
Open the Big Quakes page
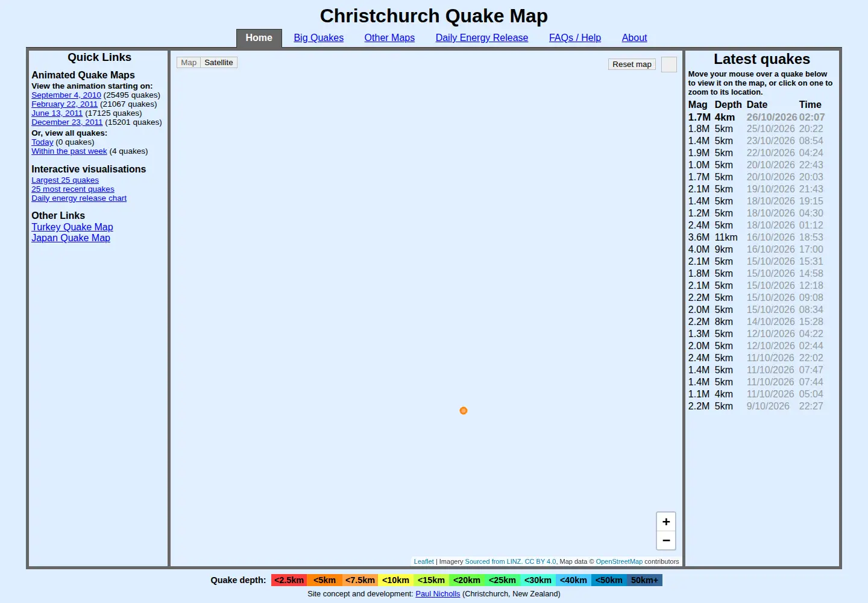(319, 37)
